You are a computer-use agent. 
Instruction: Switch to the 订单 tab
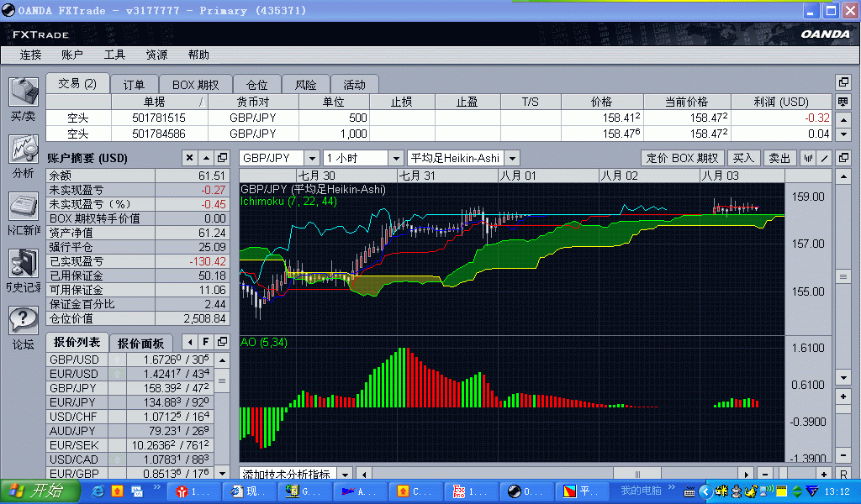point(134,85)
